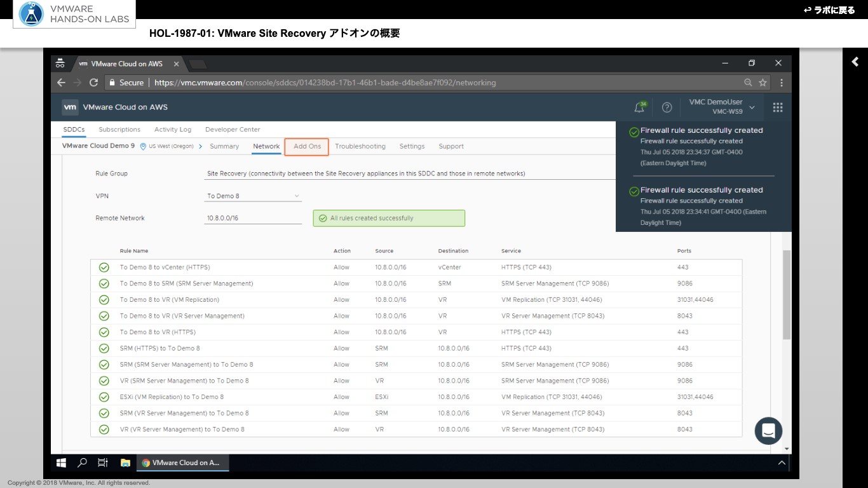Viewport: 868px width, 488px height.
Task: Click checkmark for SRM (SRM Server Management) to To Demo 8
Action: pos(104,365)
